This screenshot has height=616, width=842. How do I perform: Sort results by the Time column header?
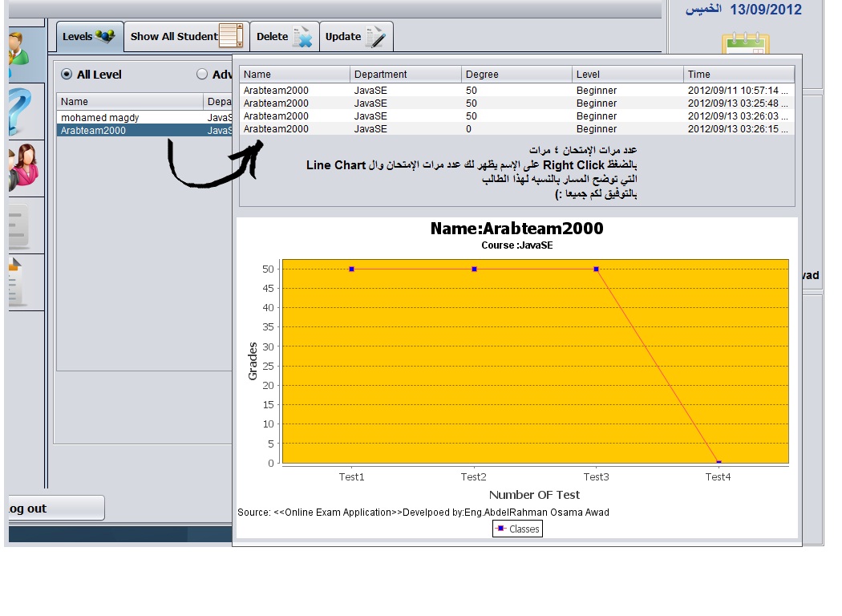(739, 74)
